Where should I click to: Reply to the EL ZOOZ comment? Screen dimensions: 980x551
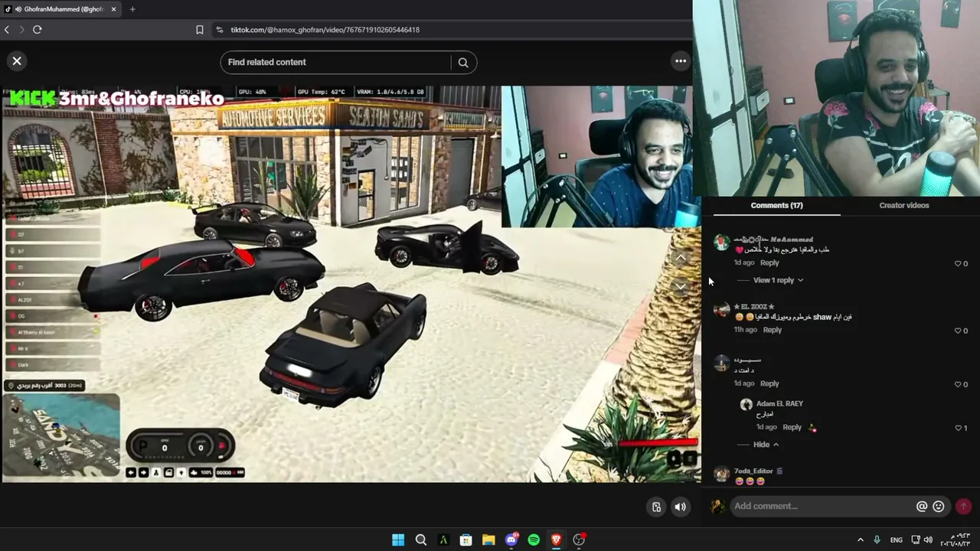point(772,330)
